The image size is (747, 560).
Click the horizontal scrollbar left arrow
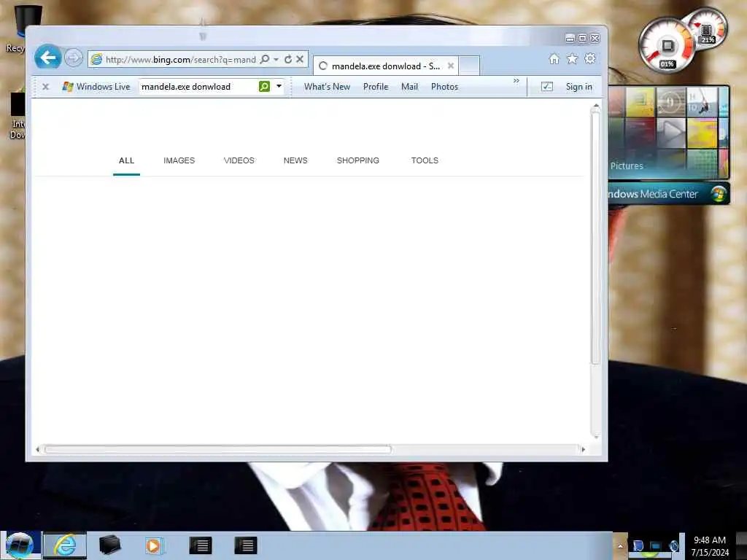(x=38, y=449)
